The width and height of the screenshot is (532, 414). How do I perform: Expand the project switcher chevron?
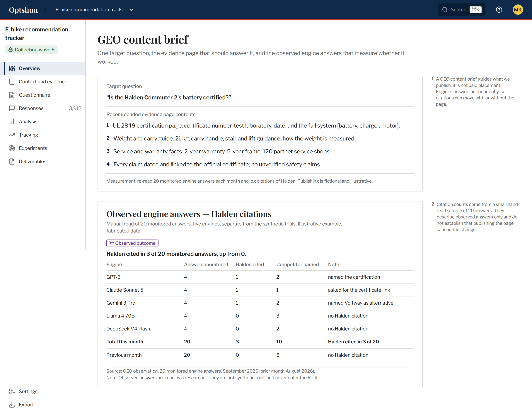[132, 9]
